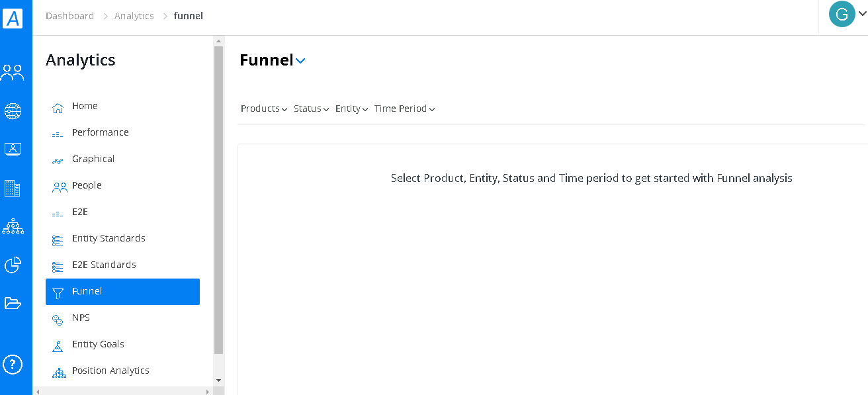Select the person screen icon in sidebar
Image resolution: width=868 pixels, height=395 pixels.
click(13, 150)
